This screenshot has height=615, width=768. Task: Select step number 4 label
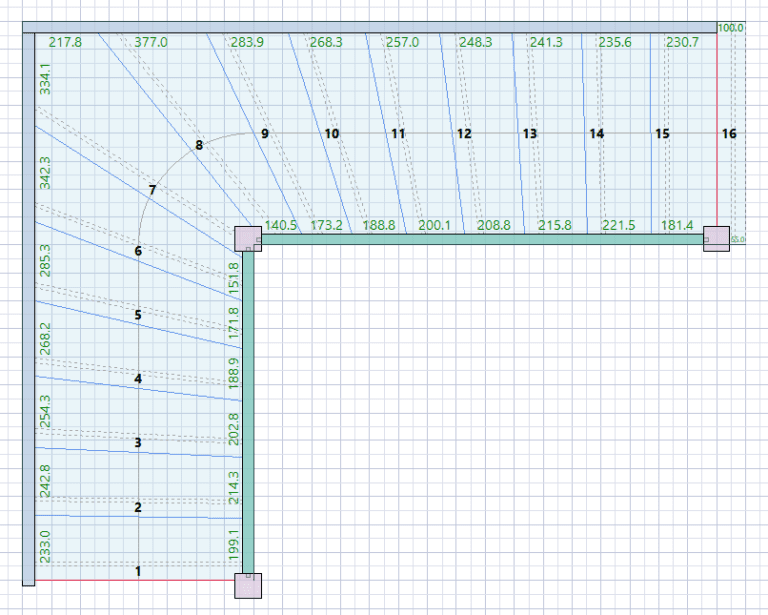pos(138,378)
